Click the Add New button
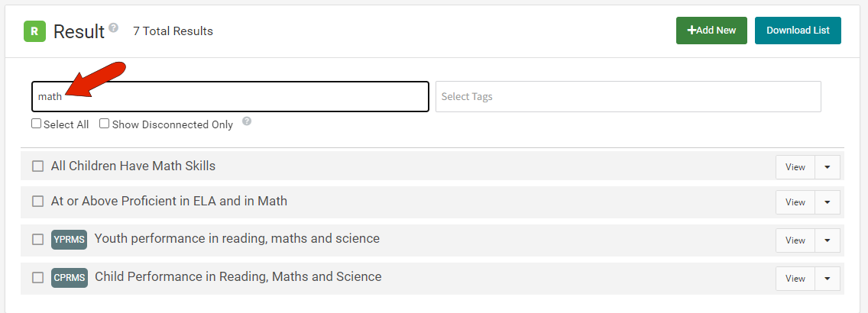Viewport: 868px width, 313px height. click(x=711, y=31)
